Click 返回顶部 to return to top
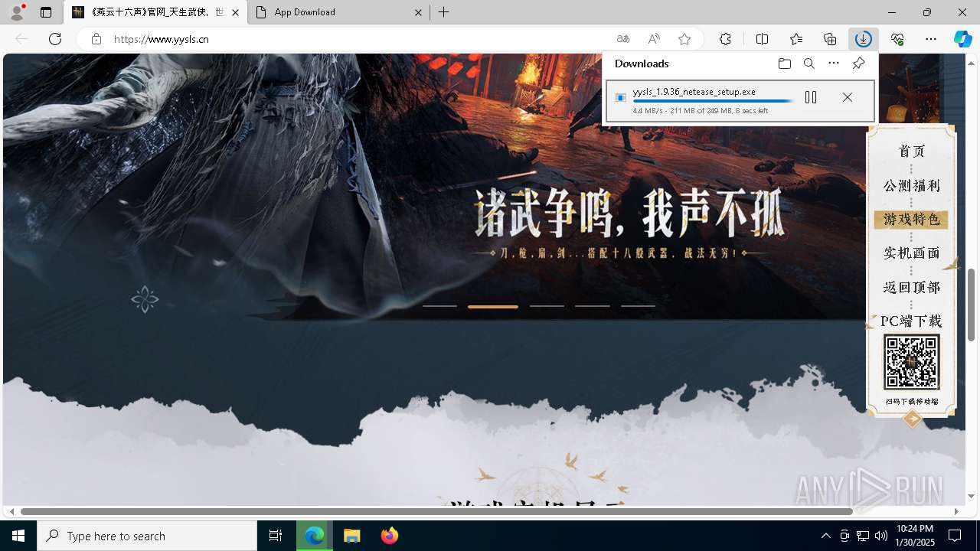This screenshot has width=980, height=551. pos(911,287)
